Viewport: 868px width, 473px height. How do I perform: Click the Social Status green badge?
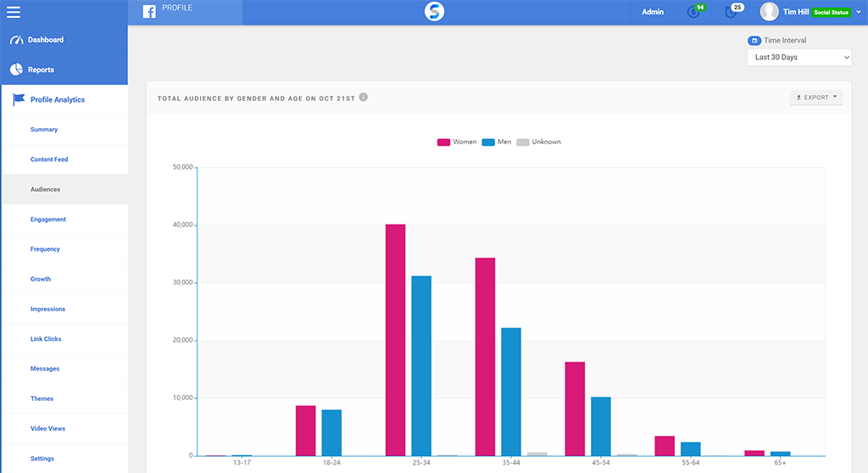(x=831, y=12)
